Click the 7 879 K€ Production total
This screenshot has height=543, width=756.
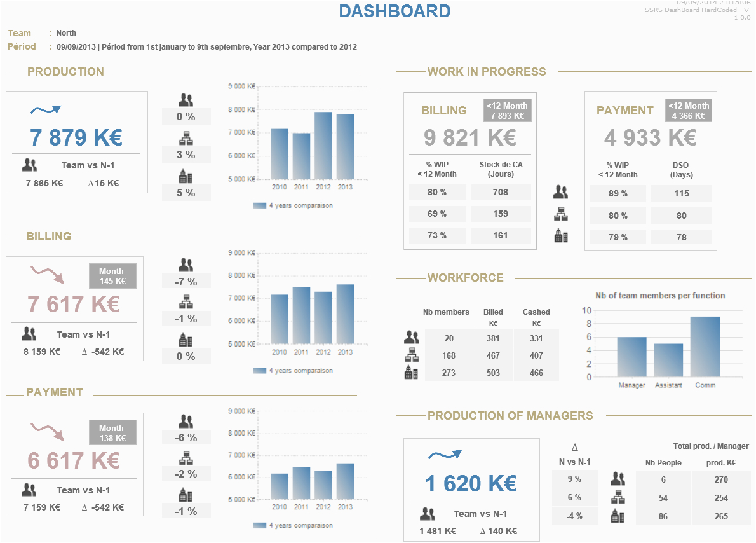coord(76,137)
